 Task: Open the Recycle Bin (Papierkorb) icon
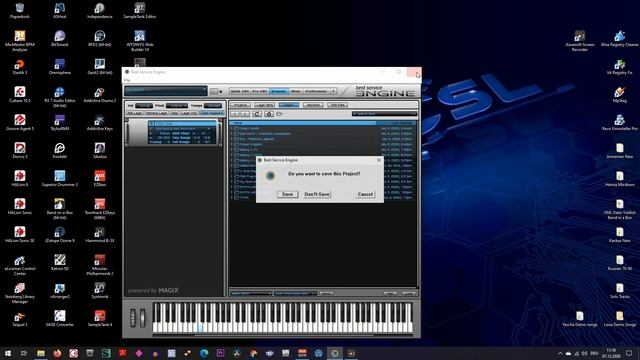pyautogui.click(x=20, y=11)
